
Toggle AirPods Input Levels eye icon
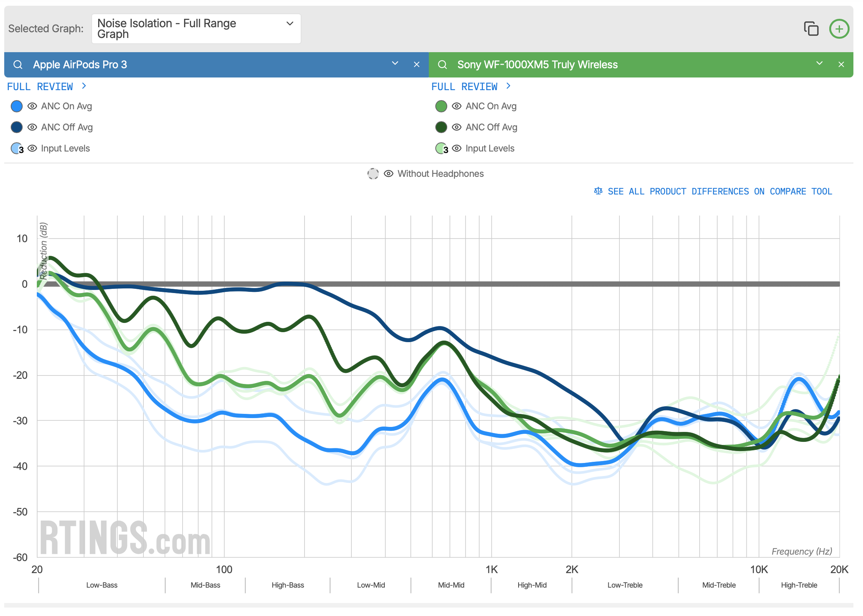32,148
